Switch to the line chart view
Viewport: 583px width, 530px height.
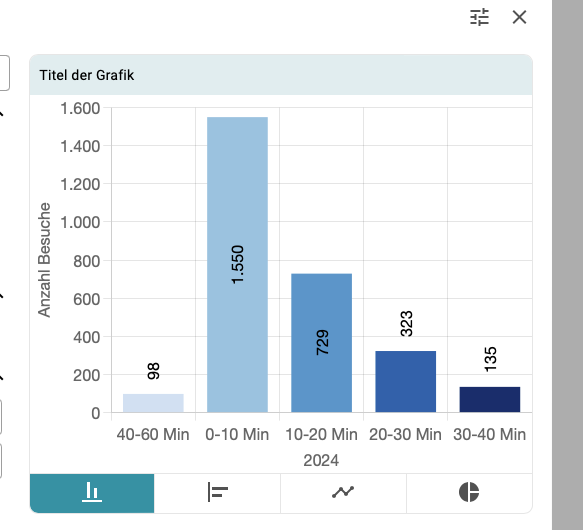coord(343,493)
